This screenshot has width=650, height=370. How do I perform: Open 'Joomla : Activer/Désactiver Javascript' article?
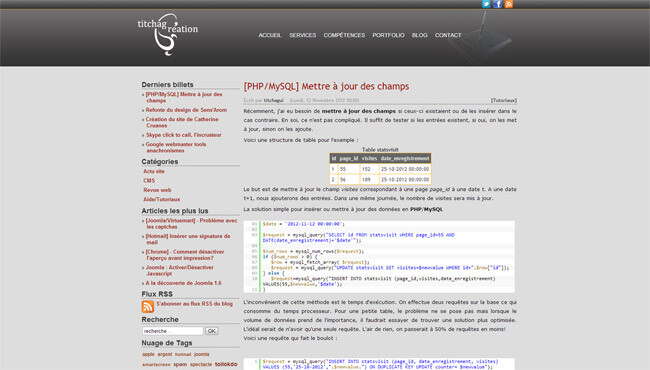179,271
